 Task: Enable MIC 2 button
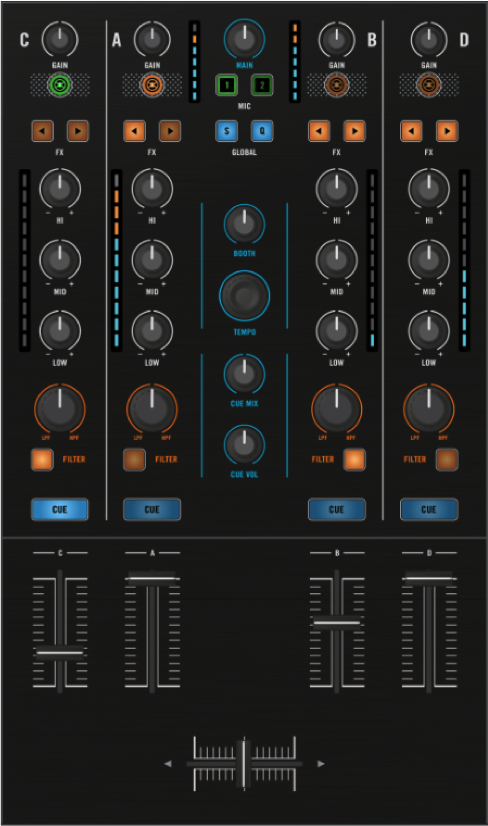pos(262,85)
